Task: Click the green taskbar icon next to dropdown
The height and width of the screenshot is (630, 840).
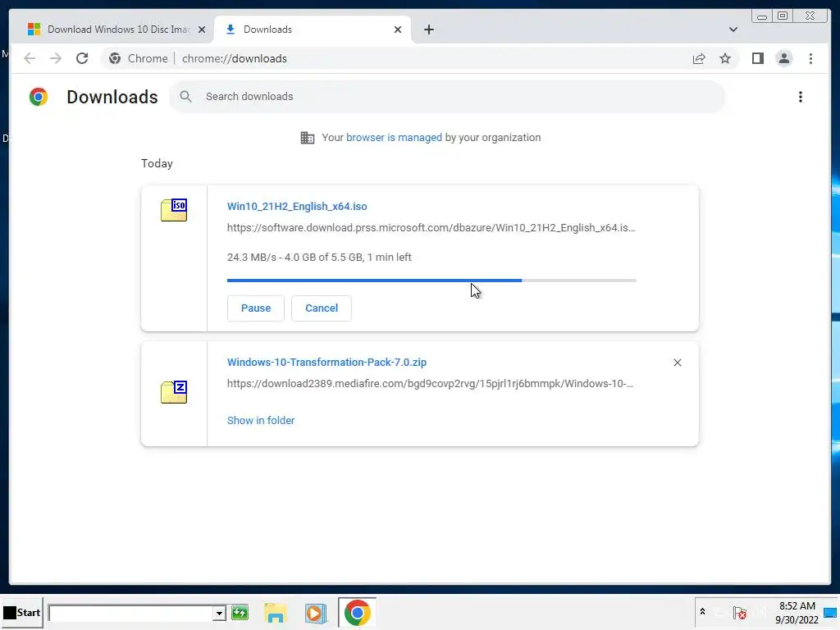Action: (240, 612)
